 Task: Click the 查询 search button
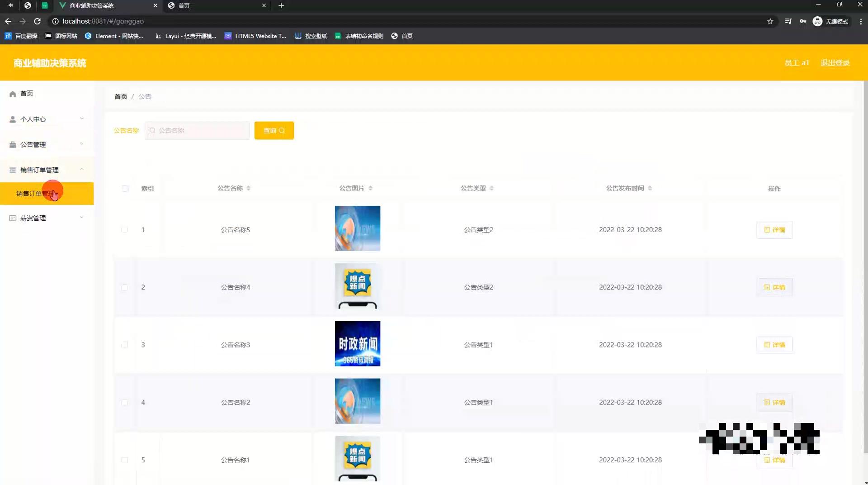(274, 130)
